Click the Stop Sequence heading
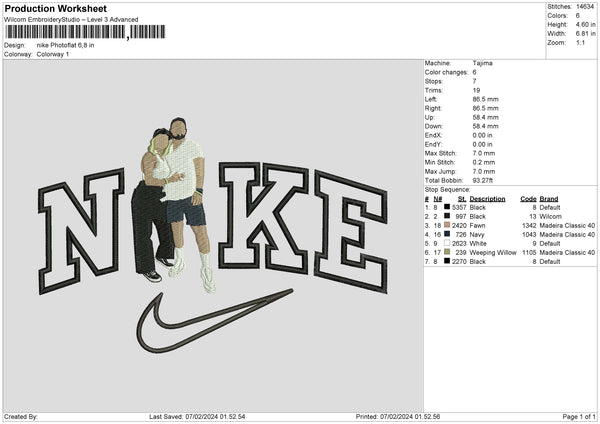This screenshot has width=600, height=424. [447, 190]
